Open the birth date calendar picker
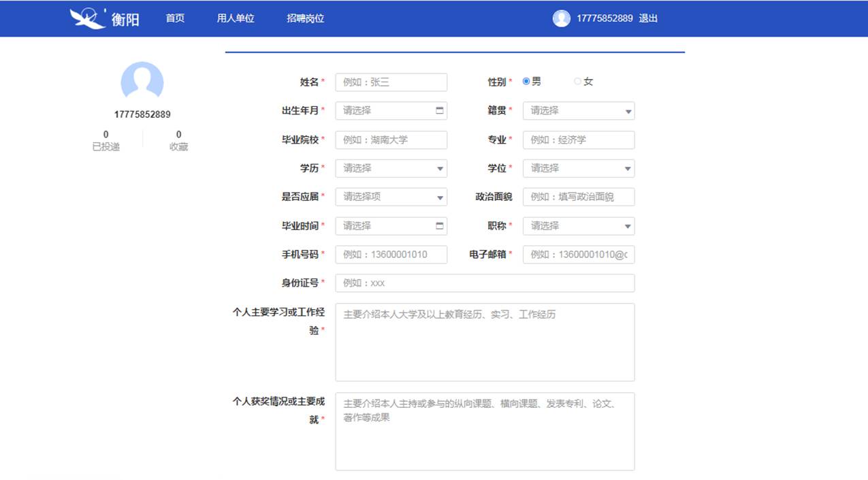868x480 pixels. coord(439,110)
